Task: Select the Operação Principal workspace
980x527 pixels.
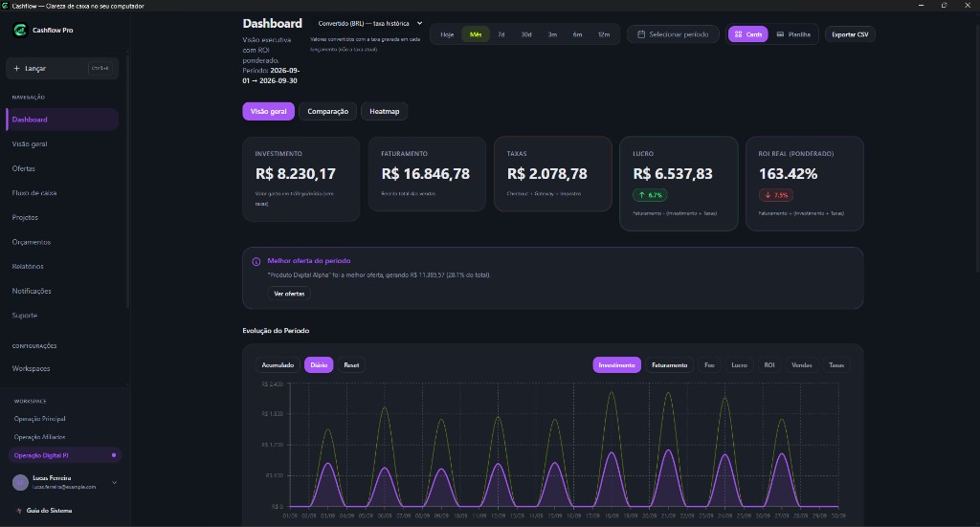Action: tap(64, 419)
